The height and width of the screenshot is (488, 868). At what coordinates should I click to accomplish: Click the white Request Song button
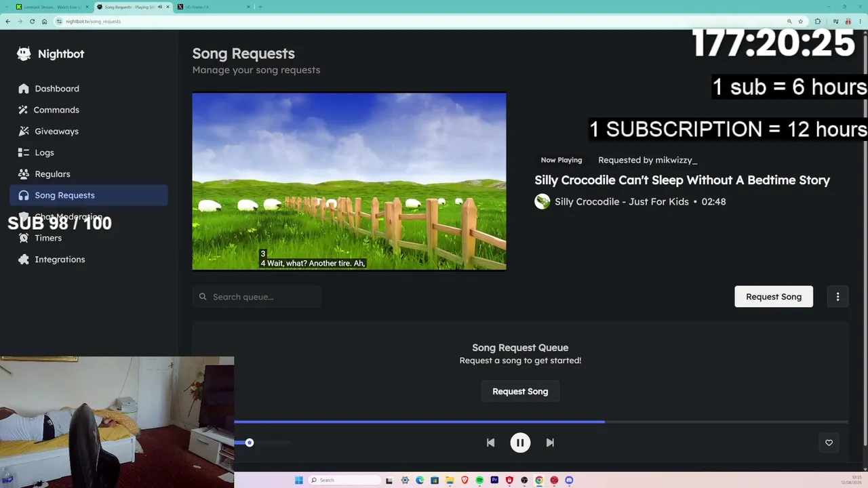pyautogui.click(x=774, y=296)
